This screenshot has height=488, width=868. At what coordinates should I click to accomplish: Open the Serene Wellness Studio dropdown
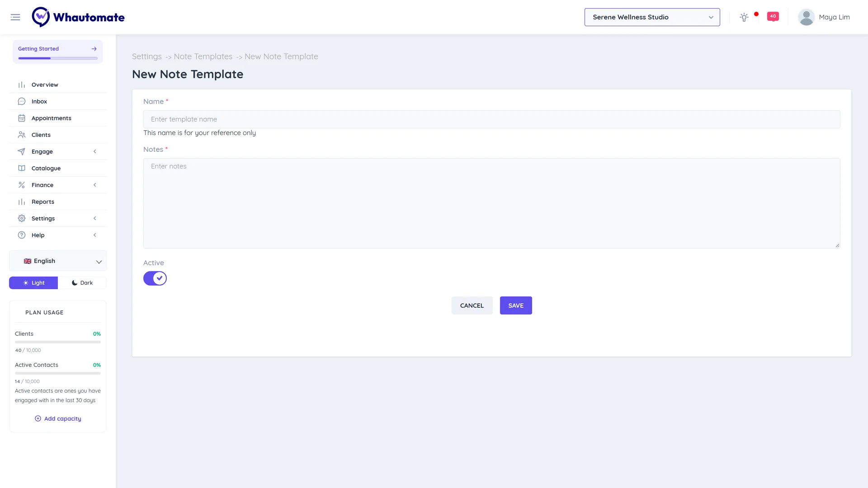pos(652,17)
